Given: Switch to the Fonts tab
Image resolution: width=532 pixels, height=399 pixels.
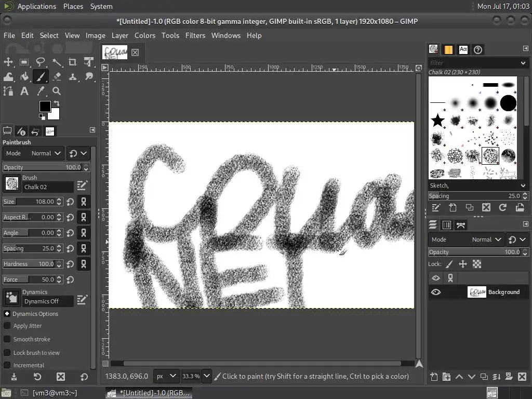Looking at the screenshot, I should [463, 50].
